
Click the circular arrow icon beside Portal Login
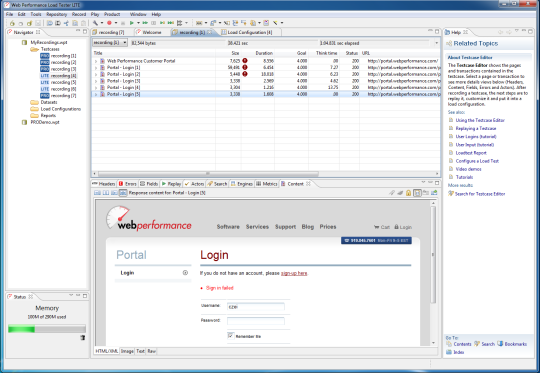185,273
